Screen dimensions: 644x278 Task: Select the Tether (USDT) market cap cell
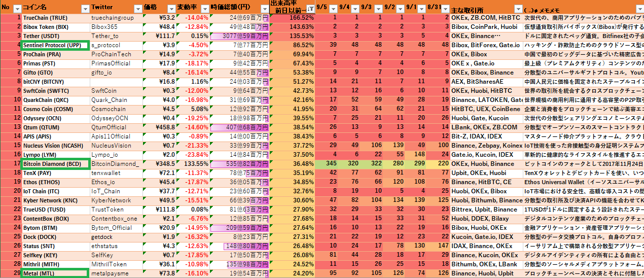coord(239,36)
